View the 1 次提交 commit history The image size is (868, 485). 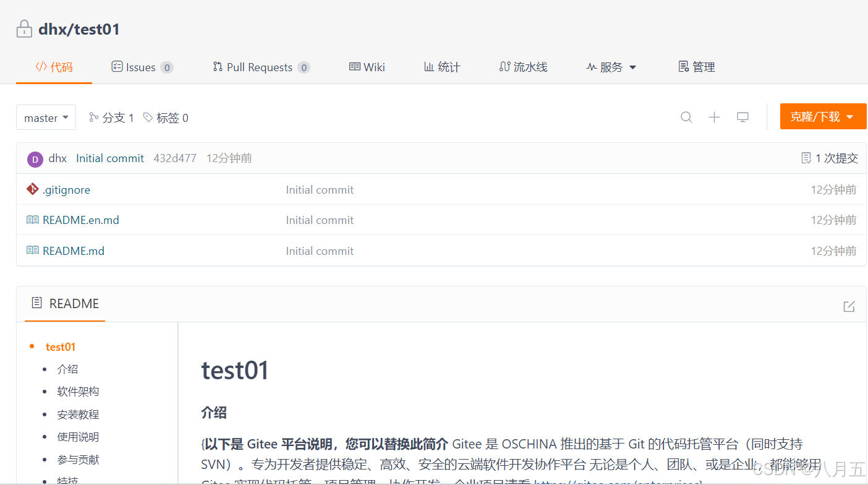(x=830, y=158)
